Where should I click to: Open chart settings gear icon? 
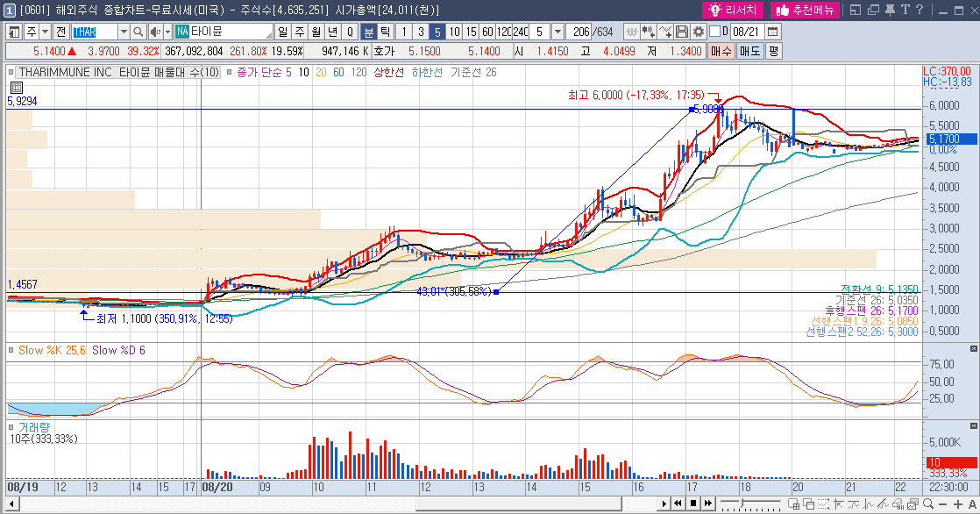(x=698, y=32)
